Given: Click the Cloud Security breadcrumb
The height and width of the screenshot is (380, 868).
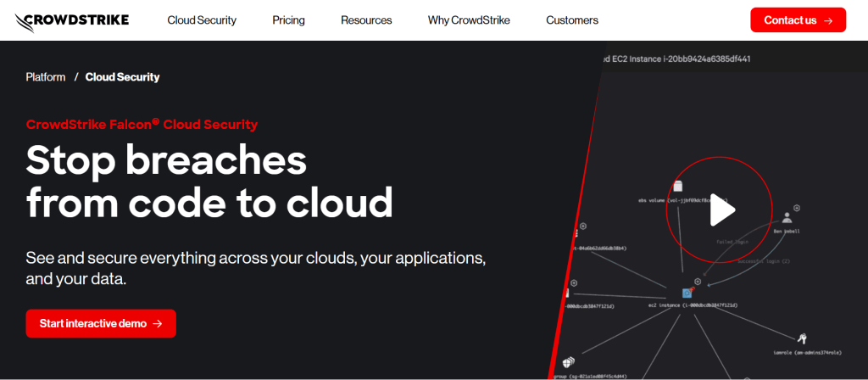Looking at the screenshot, I should coord(122,77).
